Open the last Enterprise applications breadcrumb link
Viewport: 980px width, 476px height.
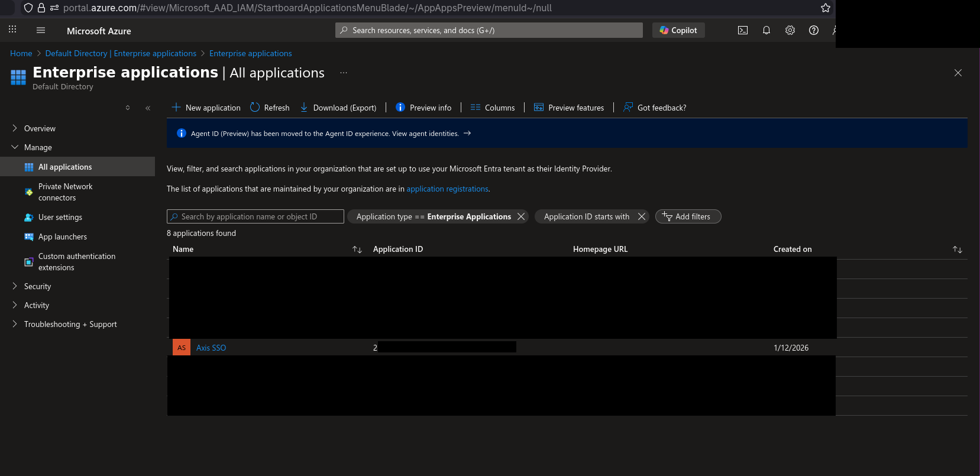(x=251, y=53)
